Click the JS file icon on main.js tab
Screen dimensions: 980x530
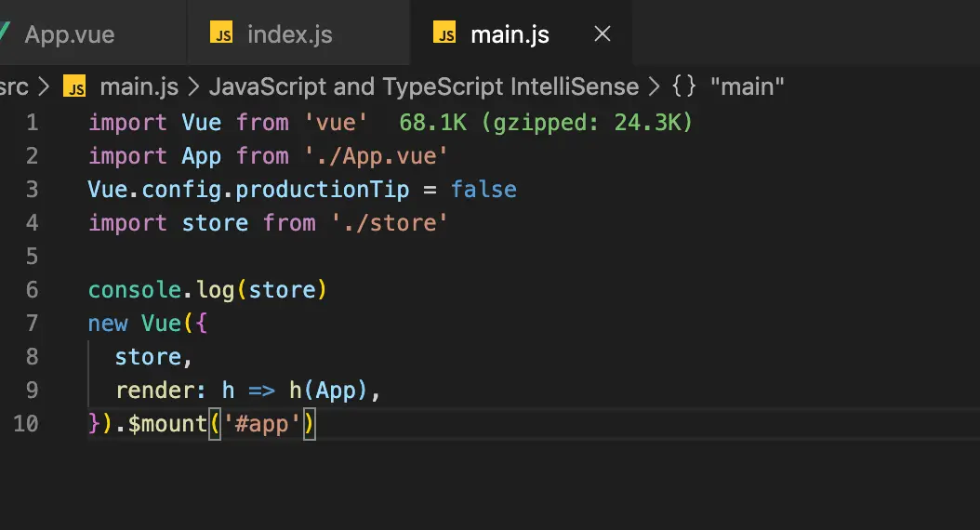pyautogui.click(x=445, y=34)
